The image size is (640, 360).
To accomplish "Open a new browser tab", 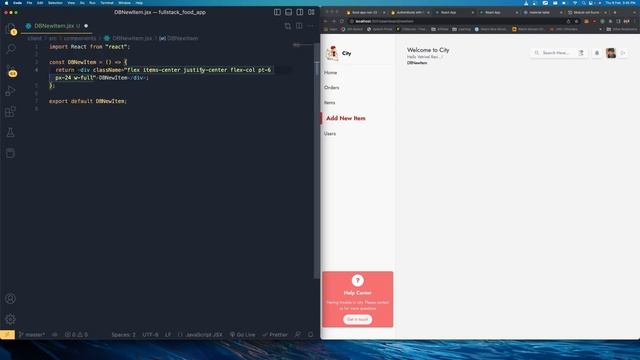I will click(615, 13).
